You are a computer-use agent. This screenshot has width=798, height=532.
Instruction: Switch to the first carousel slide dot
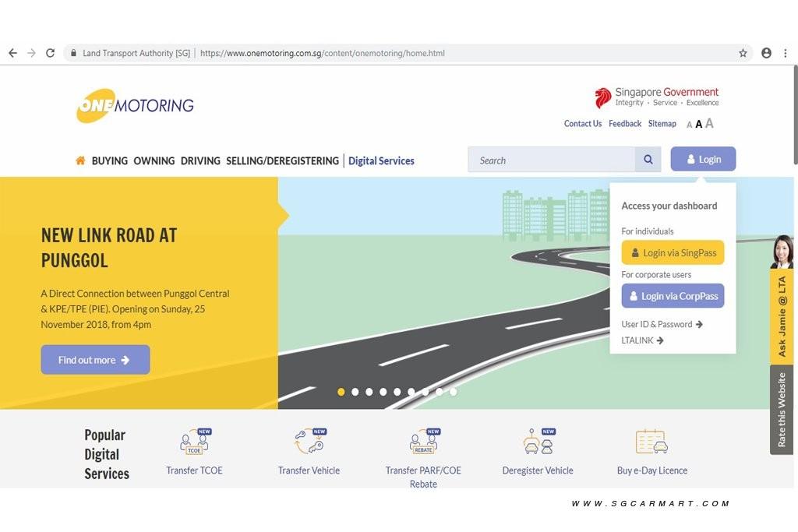pyautogui.click(x=341, y=392)
